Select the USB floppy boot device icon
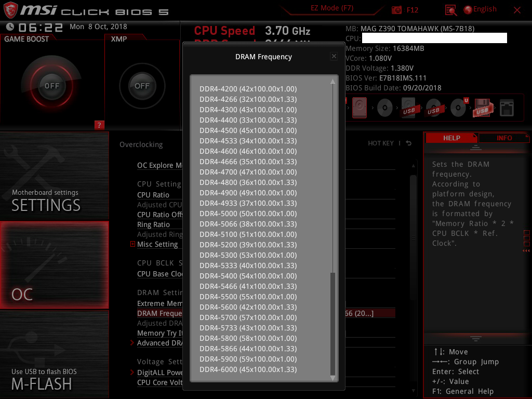The image size is (532, 399). click(482, 108)
